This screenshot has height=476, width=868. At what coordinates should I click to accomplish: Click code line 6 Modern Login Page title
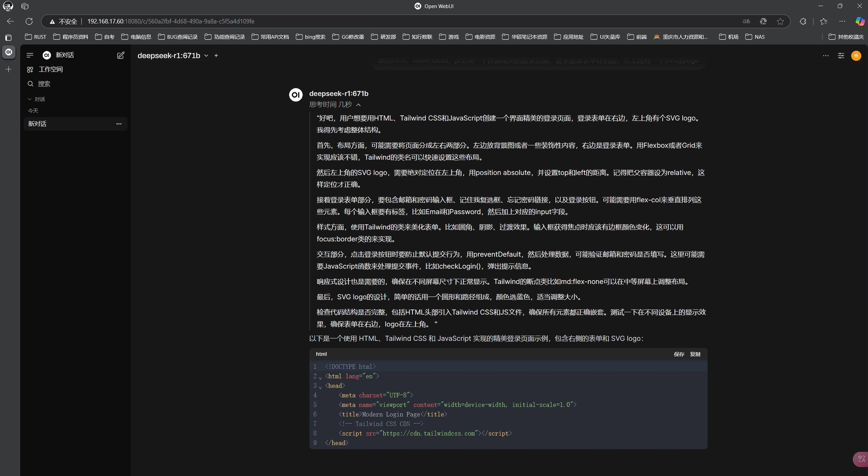tap(393, 414)
